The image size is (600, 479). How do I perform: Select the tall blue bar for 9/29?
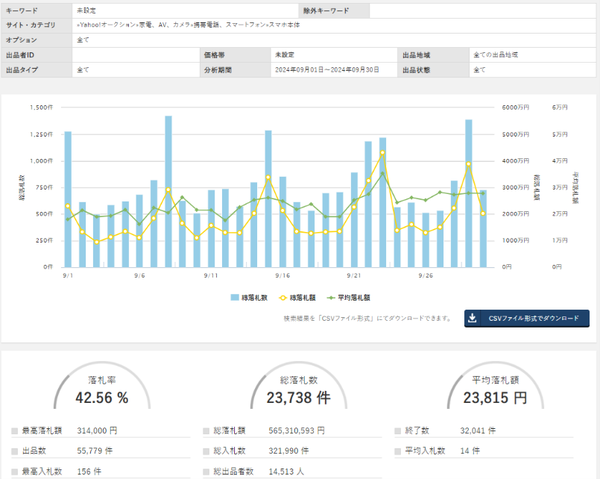click(x=469, y=193)
